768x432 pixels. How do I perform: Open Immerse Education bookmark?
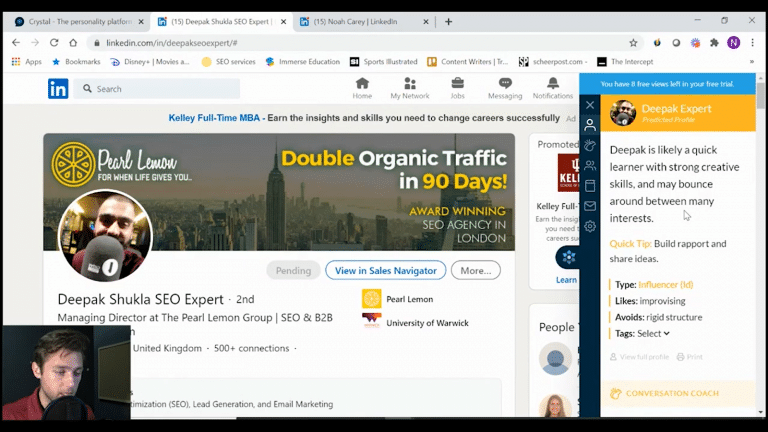303,62
